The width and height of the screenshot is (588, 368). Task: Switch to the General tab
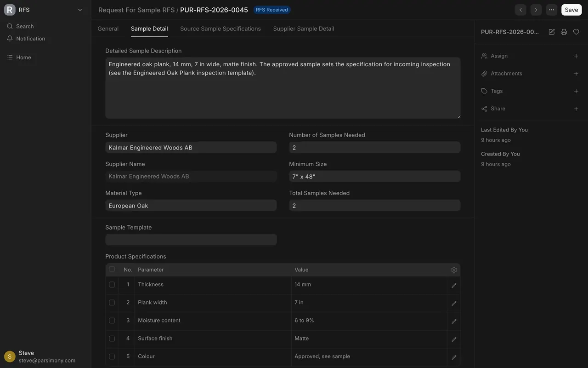[108, 29]
